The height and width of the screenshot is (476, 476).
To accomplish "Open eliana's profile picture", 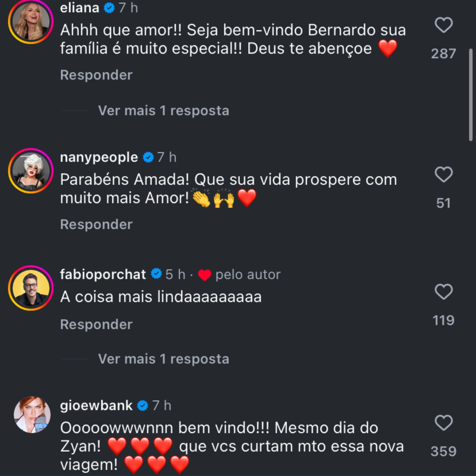I will (x=31, y=21).
